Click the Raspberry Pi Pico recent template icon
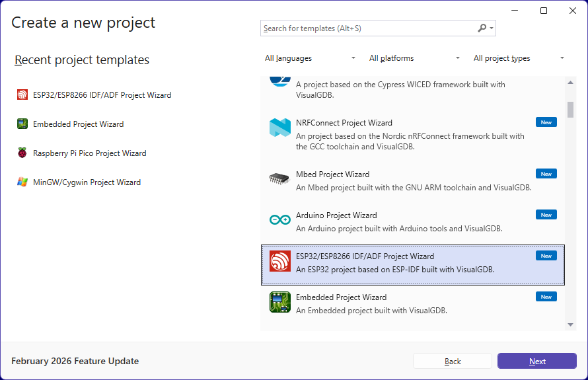Viewport: 588px width, 380px height. point(22,153)
